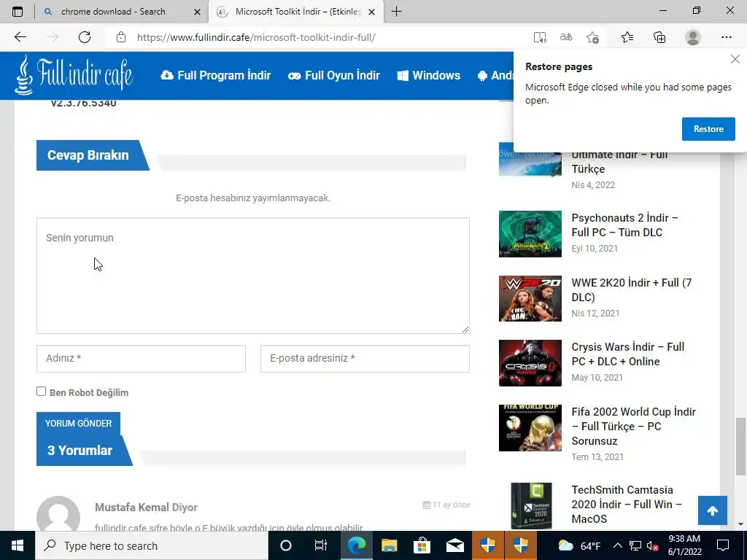Click the WWE 2K20 thumbnail
This screenshot has width=747, height=560.
point(530,298)
